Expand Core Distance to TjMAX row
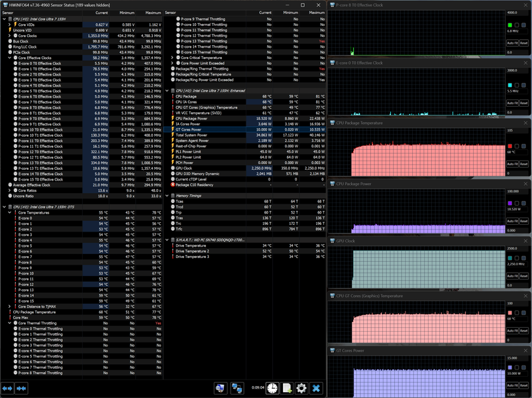532x398 pixels. [10, 306]
